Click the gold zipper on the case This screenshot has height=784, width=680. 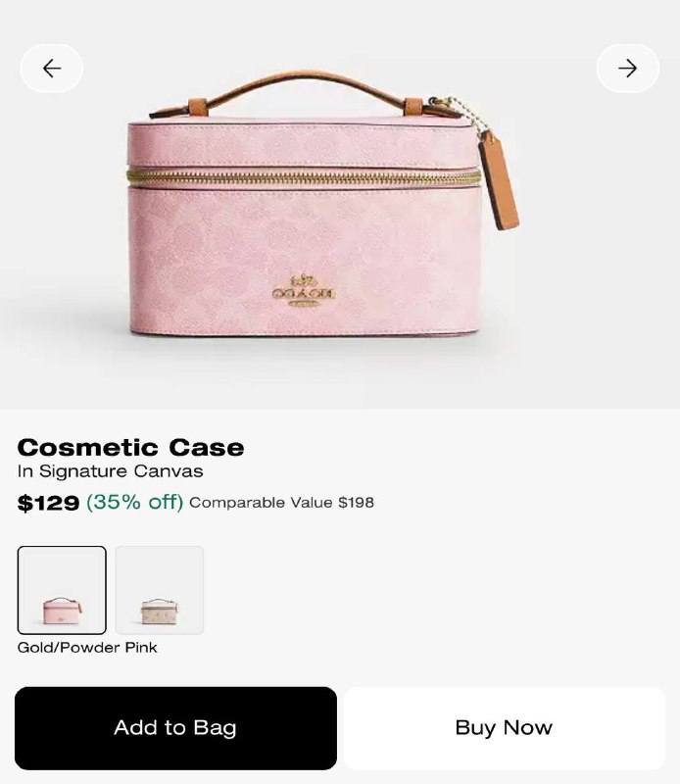pos(304,177)
